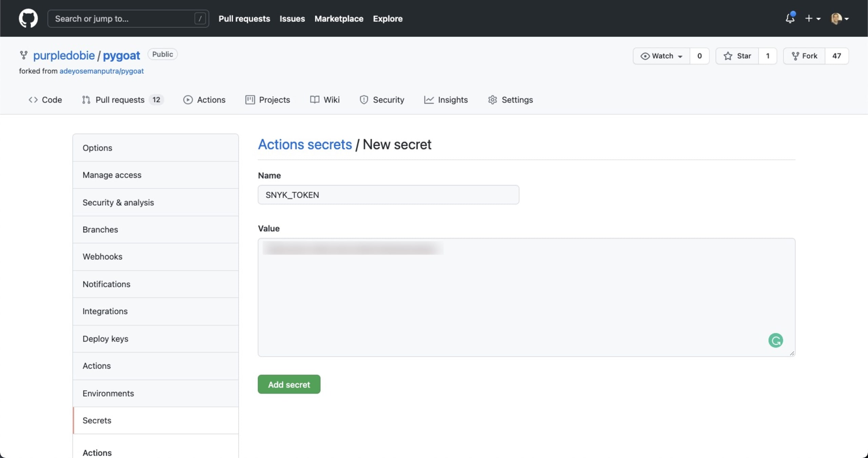Go to Pull requests in top navigation
This screenshot has height=458, width=868.
coord(244,19)
